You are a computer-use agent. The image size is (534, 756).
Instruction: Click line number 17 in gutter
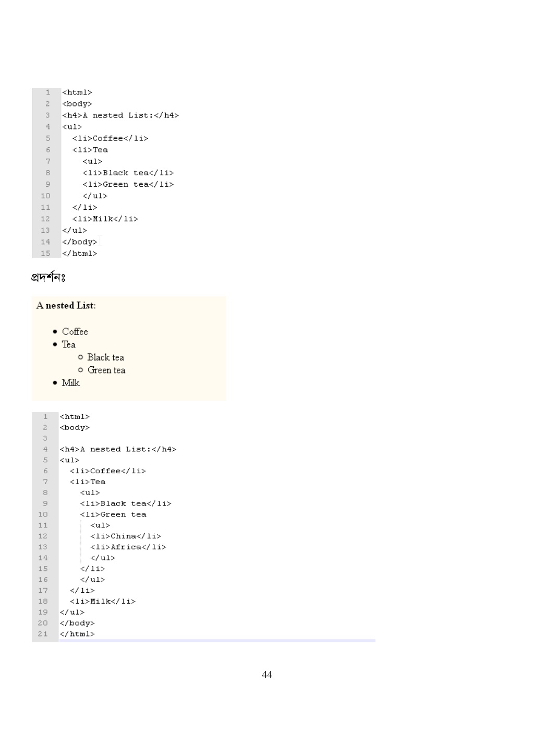pyautogui.click(x=42, y=591)
